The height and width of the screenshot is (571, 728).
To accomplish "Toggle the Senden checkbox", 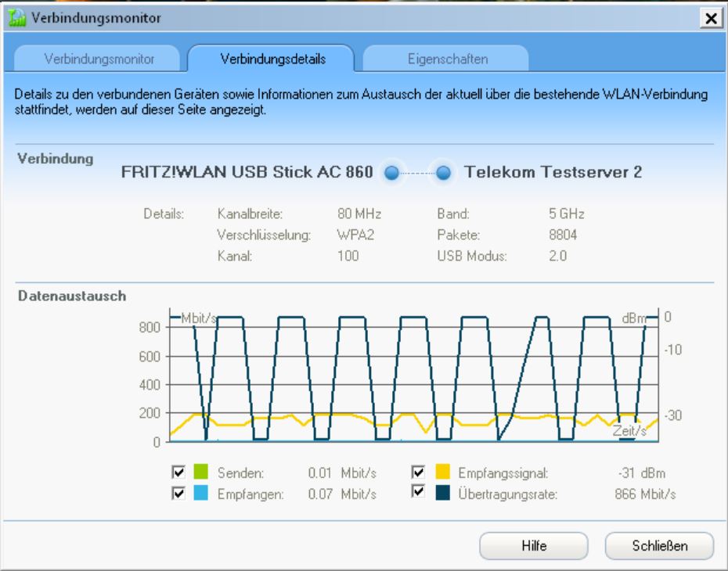I will 178,472.
